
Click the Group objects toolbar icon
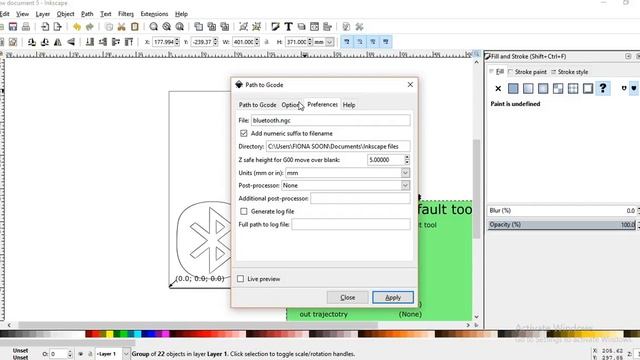click(x=244, y=27)
